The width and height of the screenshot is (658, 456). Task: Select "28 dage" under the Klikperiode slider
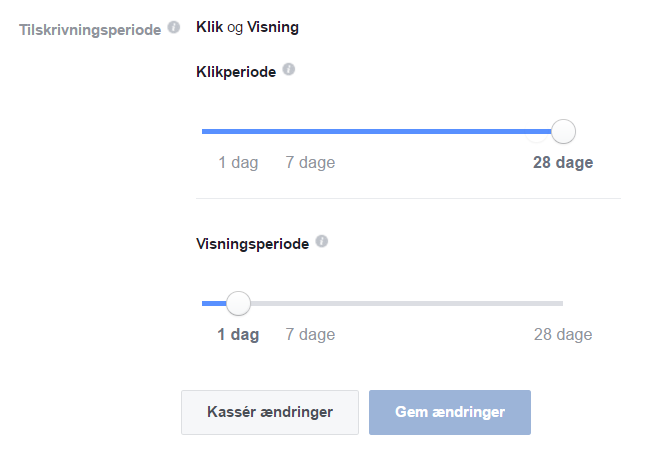point(563,163)
